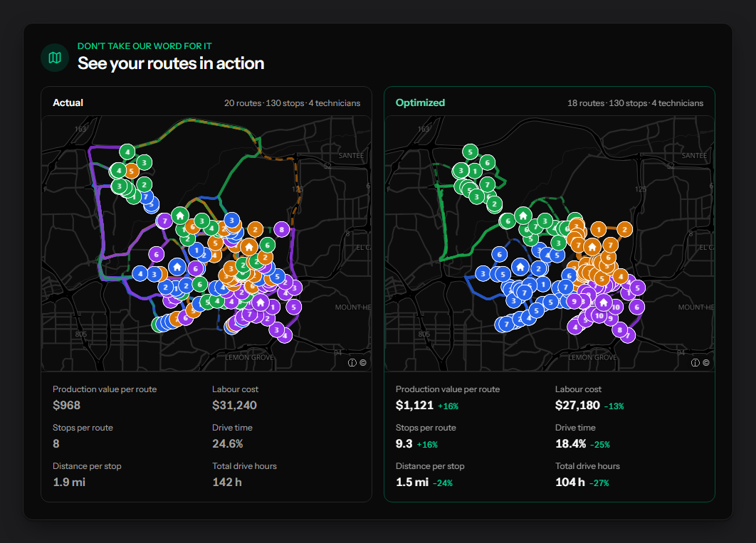Viewport: 756px width, 543px height.
Task: Click the $1,121 production value
Action: click(x=414, y=405)
